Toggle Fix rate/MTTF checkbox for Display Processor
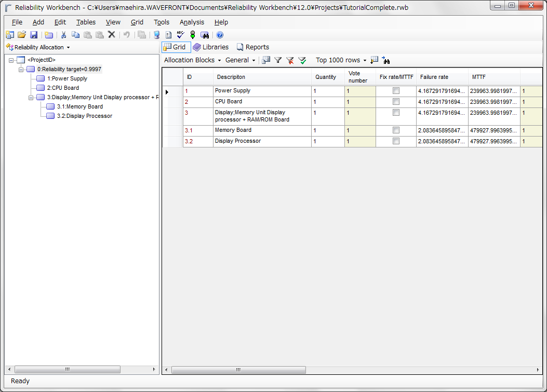547x392 pixels. click(x=396, y=141)
